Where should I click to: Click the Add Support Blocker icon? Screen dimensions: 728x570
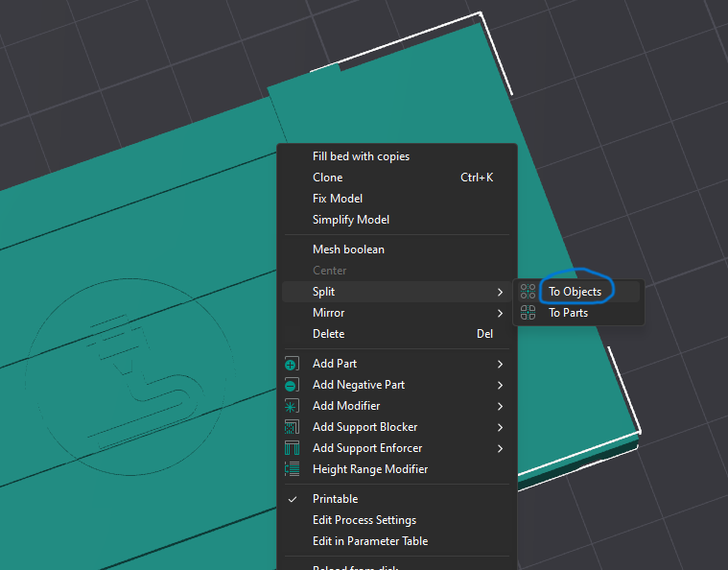[x=292, y=427]
